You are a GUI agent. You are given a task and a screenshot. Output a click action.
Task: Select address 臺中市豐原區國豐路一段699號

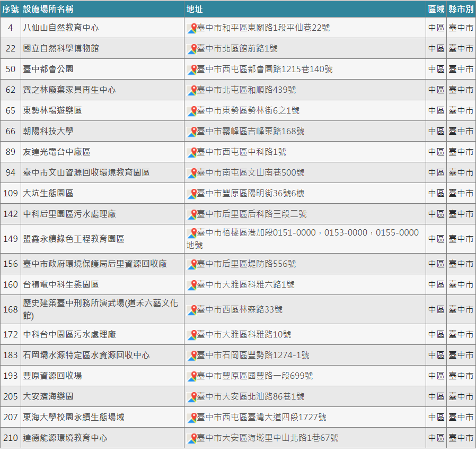tap(254, 376)
